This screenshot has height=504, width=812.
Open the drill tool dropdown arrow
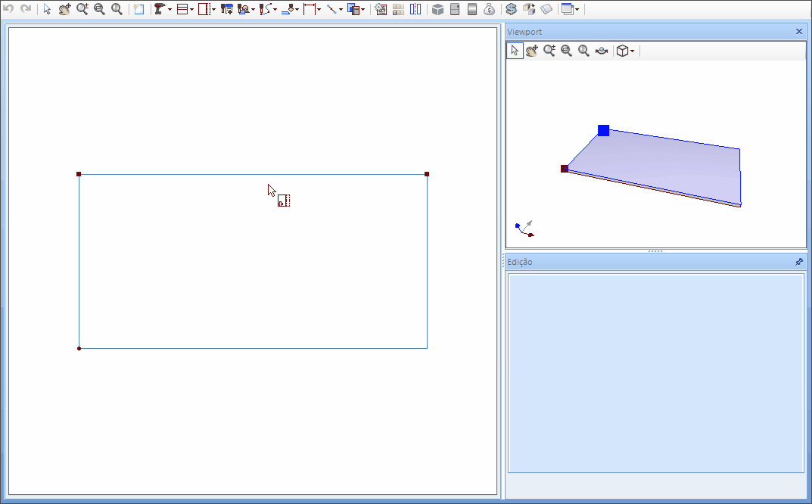tap(170, 9)
